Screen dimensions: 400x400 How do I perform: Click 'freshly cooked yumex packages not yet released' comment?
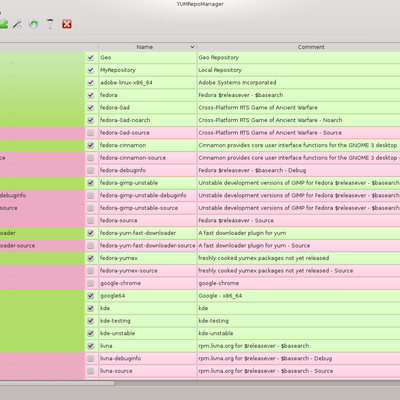[299, 258]
